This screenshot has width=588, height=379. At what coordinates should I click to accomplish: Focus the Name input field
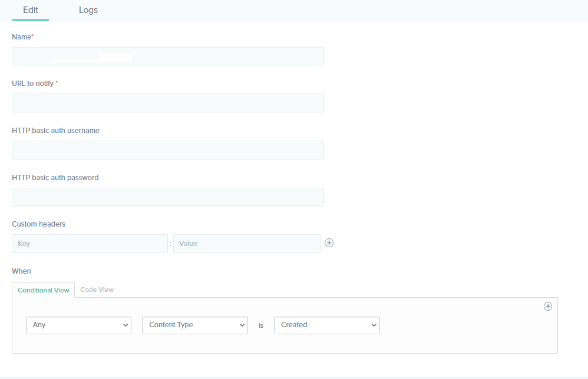point(168,56)
